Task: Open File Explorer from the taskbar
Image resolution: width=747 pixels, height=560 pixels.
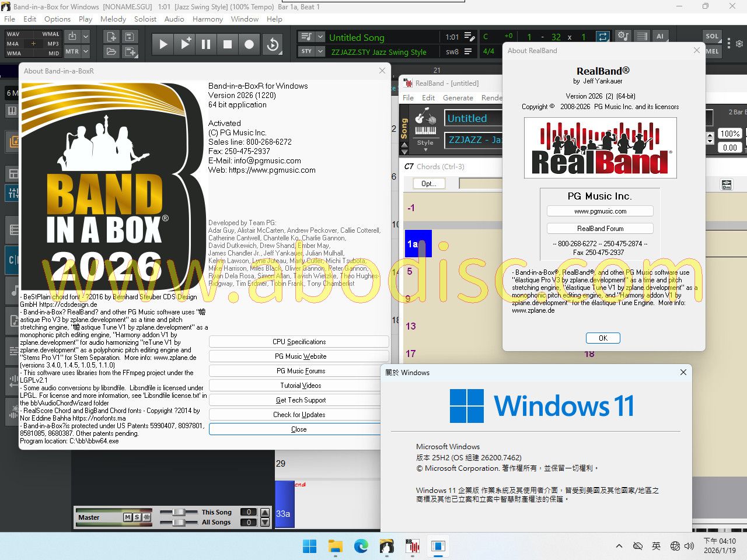Action: 335,547
